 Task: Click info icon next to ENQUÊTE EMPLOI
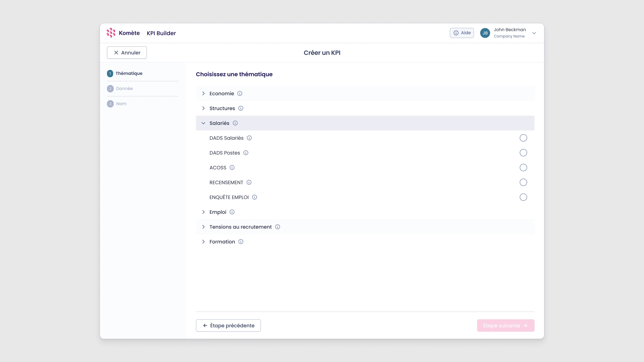click(x=254, y=197)
